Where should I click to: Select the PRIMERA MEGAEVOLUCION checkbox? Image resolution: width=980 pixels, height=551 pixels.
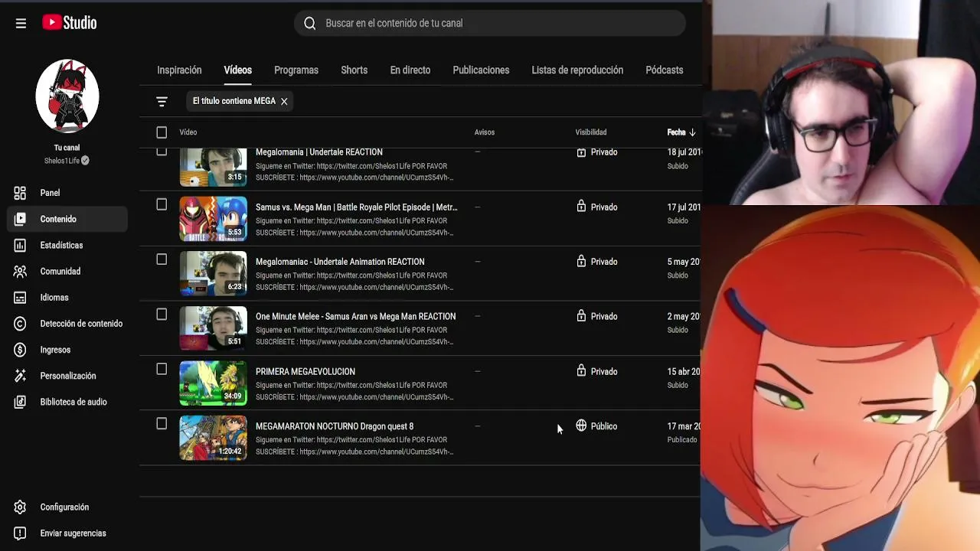tap(162, 369)
